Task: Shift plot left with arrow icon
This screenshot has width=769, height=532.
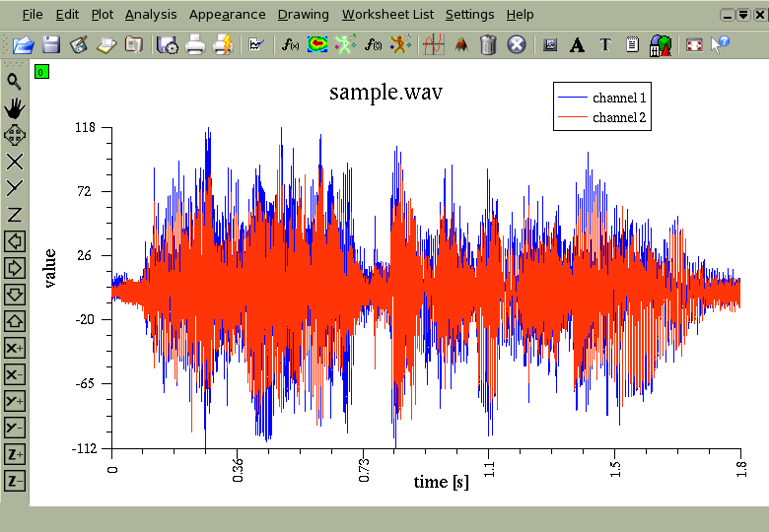Action: coord(14,241)
